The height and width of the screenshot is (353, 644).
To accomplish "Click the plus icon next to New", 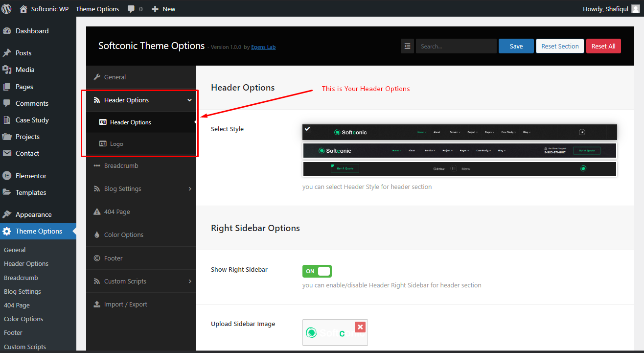I will click(x=155, y=9).
